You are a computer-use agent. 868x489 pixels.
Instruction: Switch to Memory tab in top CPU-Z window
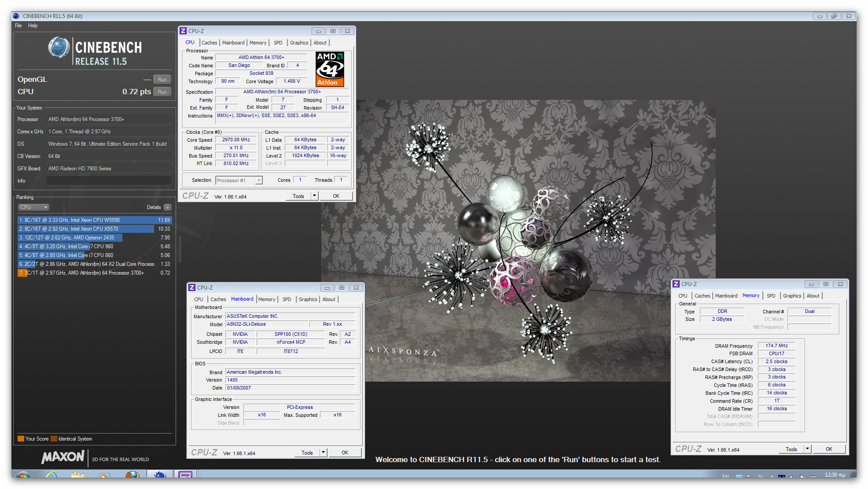tap(258, 43)
